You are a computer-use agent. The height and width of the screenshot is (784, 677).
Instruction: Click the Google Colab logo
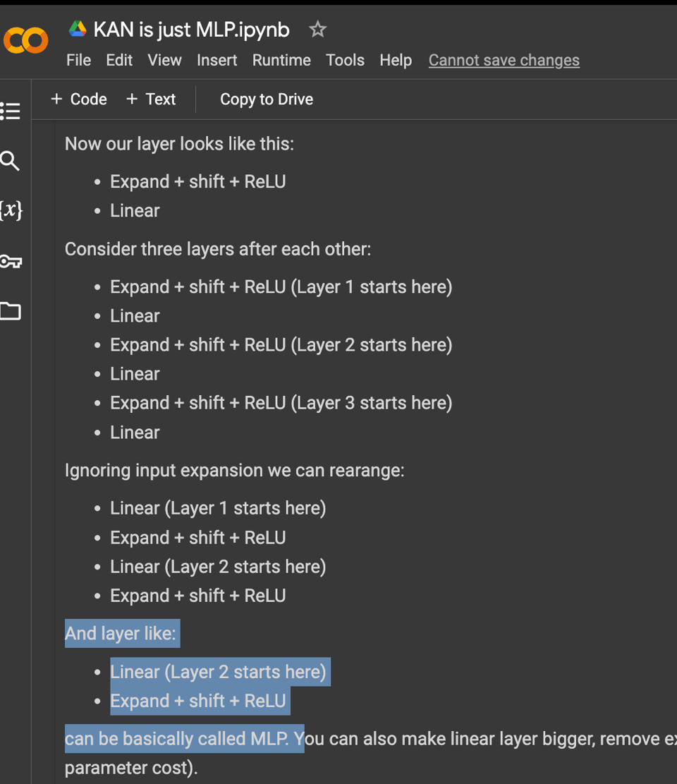[x=25, y=41]
